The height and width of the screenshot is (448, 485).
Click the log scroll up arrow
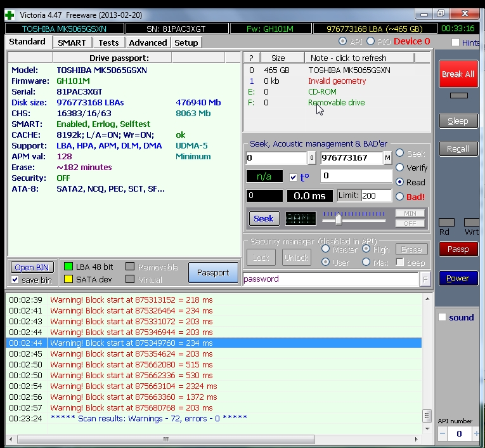point(427,299)
